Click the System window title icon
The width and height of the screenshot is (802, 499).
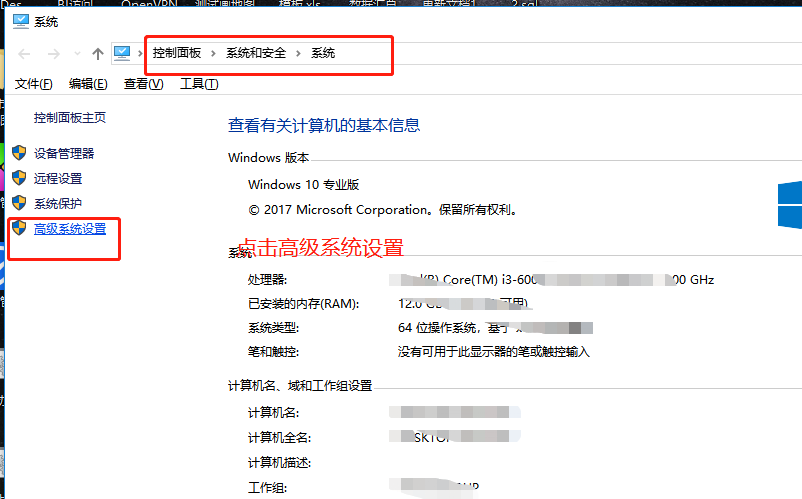click(21, 21)
